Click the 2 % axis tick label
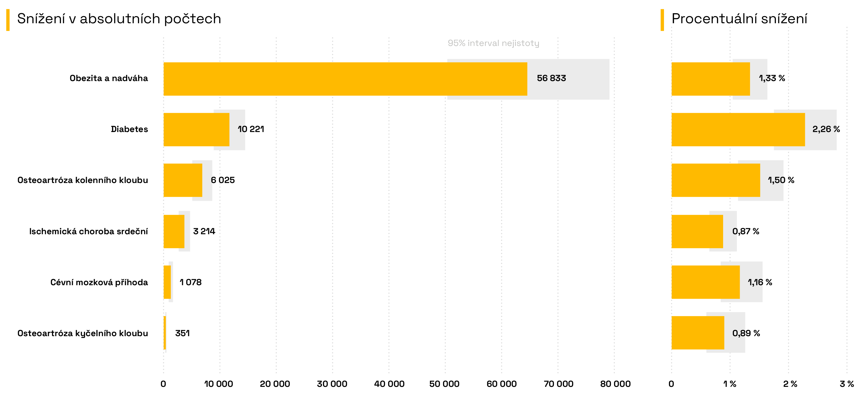The image size is (868, 399). (790, 384)
